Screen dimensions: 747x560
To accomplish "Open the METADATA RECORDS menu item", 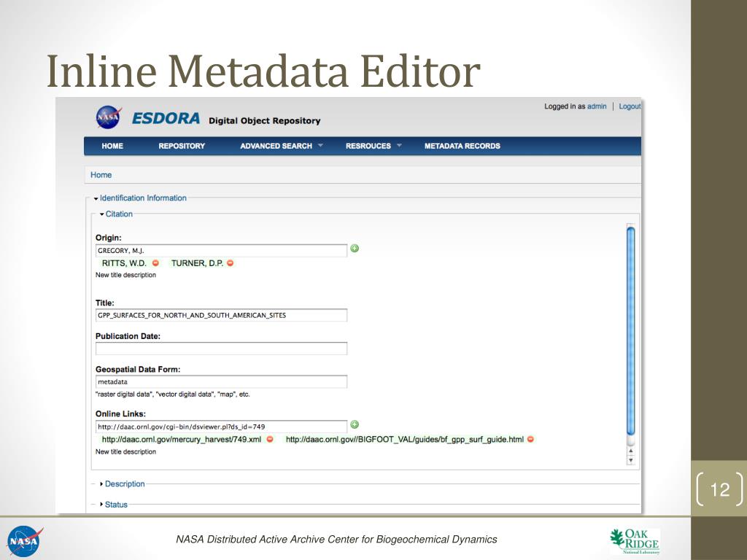I will click(462, 146).
